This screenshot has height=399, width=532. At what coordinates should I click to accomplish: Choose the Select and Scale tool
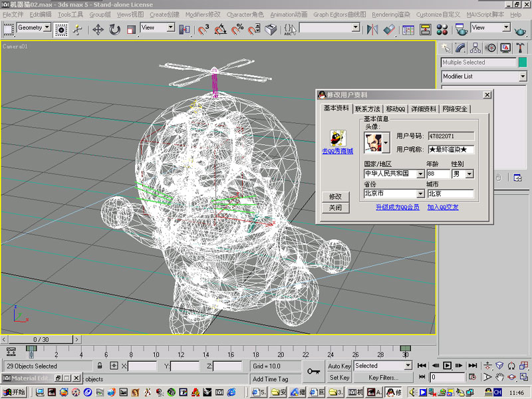tap(131, 30)
